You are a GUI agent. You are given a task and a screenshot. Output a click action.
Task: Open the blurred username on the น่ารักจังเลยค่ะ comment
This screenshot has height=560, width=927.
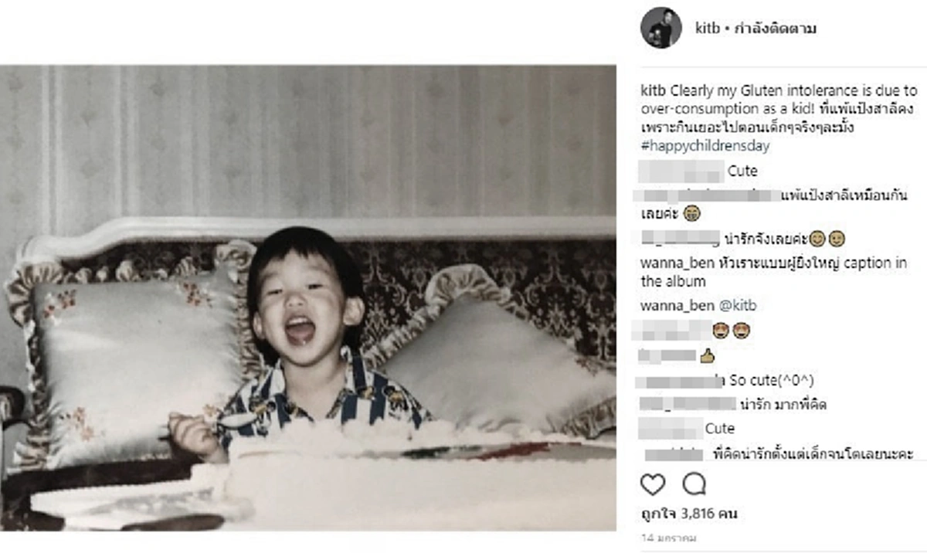pos(681,237)
